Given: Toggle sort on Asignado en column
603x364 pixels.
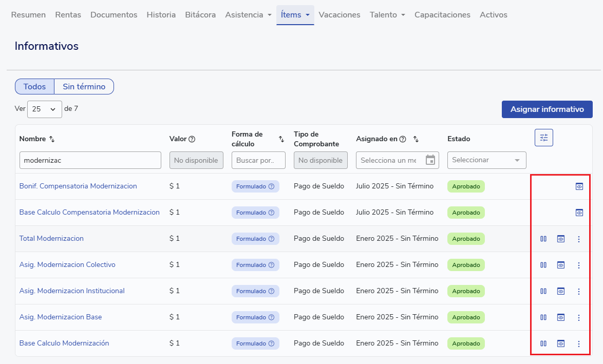Looking at the screenshot, I should click(x=416, y=139).
